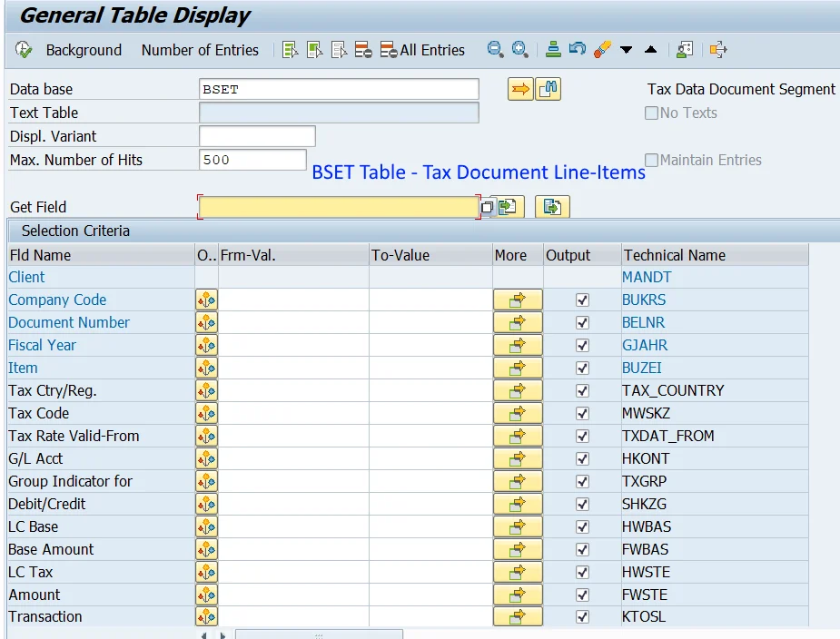Open multiple selection for Transaction row

click(518, 616)
